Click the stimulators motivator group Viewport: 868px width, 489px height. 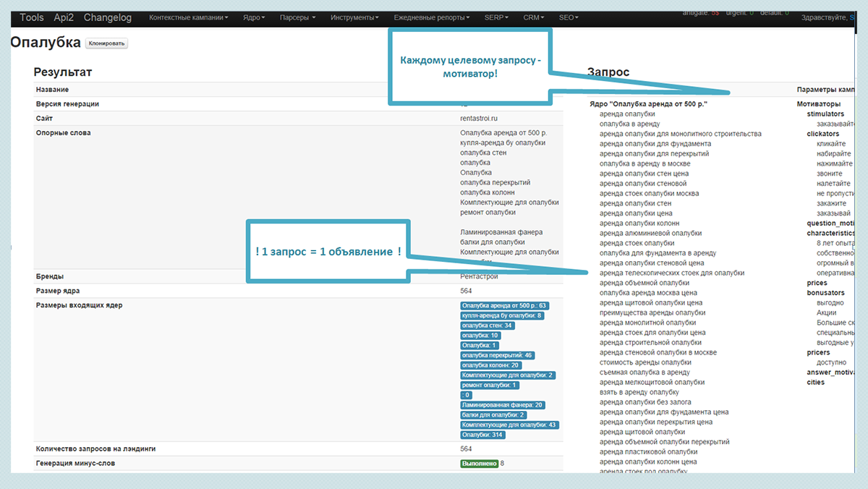pos(825,114)
